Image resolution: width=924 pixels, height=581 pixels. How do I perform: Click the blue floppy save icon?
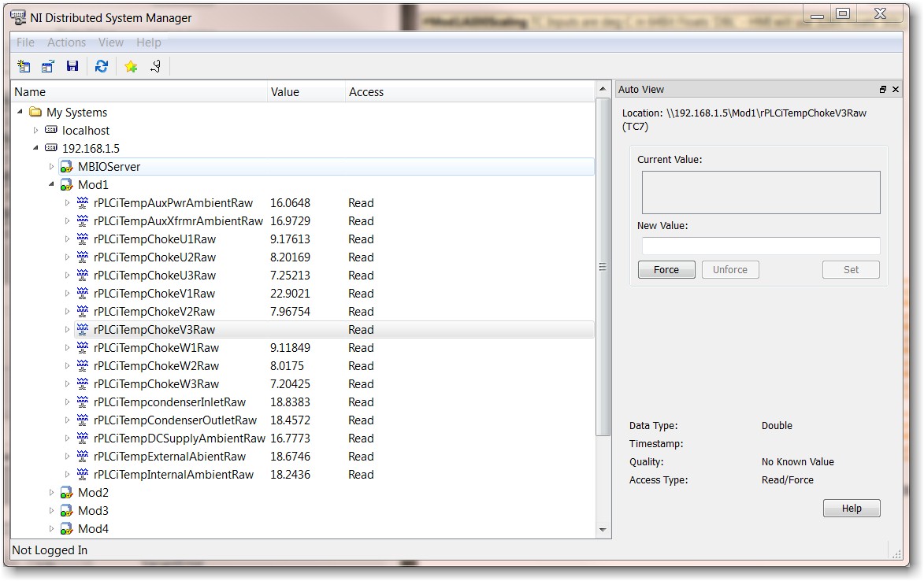[x=72, y=66]
